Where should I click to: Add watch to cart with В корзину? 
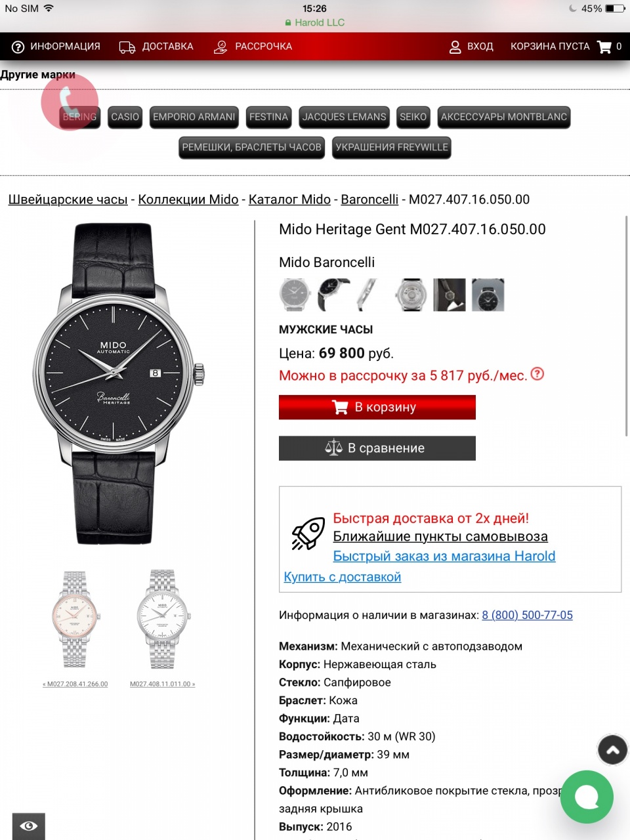click(x=377, y=407)
